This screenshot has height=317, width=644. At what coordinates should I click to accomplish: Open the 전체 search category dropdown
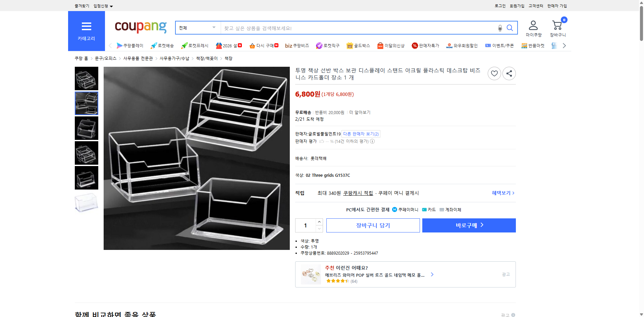tap(197, 28)
